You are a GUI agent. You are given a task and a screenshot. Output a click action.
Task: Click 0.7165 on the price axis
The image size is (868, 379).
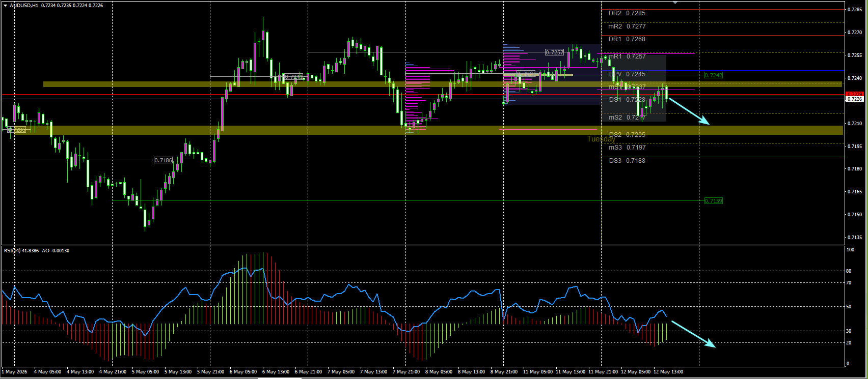pos(855,192)
